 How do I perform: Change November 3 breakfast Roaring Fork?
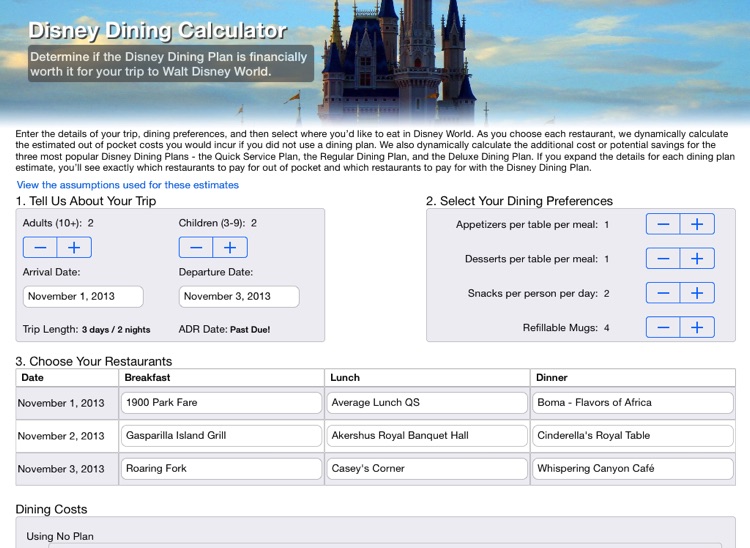(221, 469)
